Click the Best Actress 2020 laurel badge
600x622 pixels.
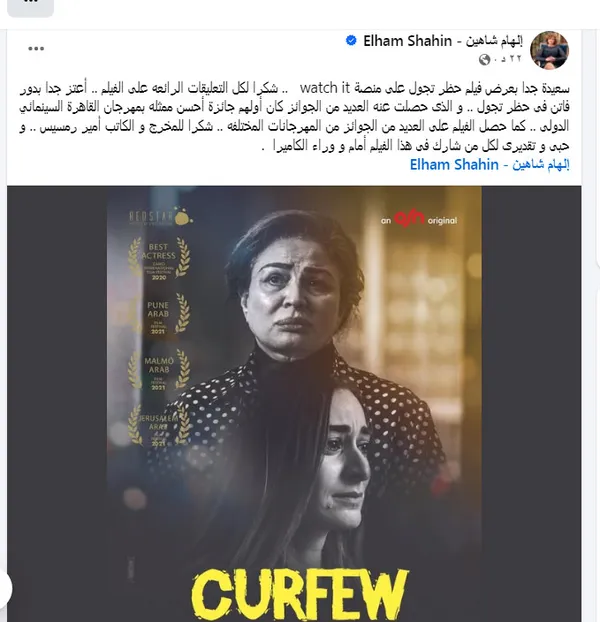click(159, 259)
